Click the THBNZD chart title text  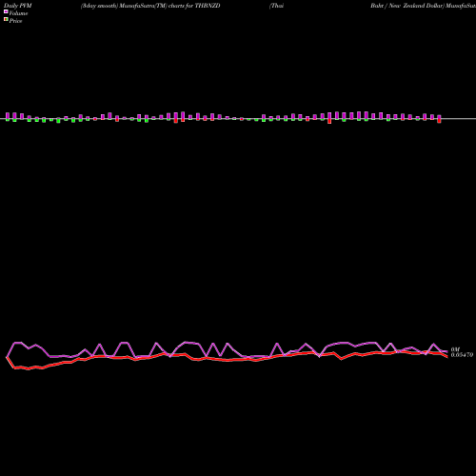point(150,6)
